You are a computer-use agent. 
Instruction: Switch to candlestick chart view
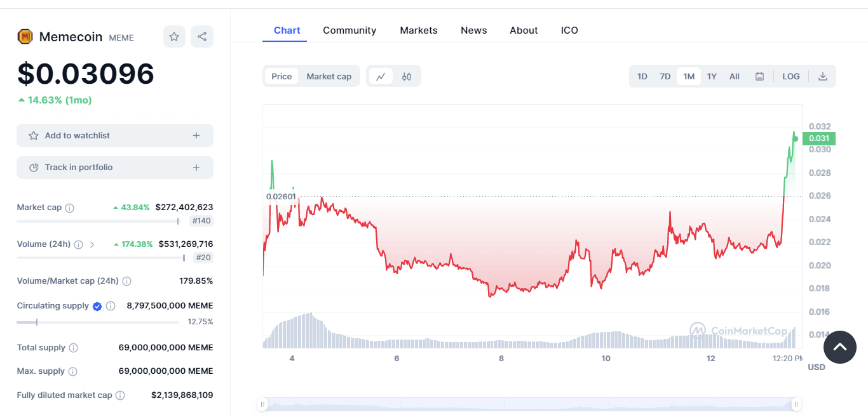(x=407, y=76)
